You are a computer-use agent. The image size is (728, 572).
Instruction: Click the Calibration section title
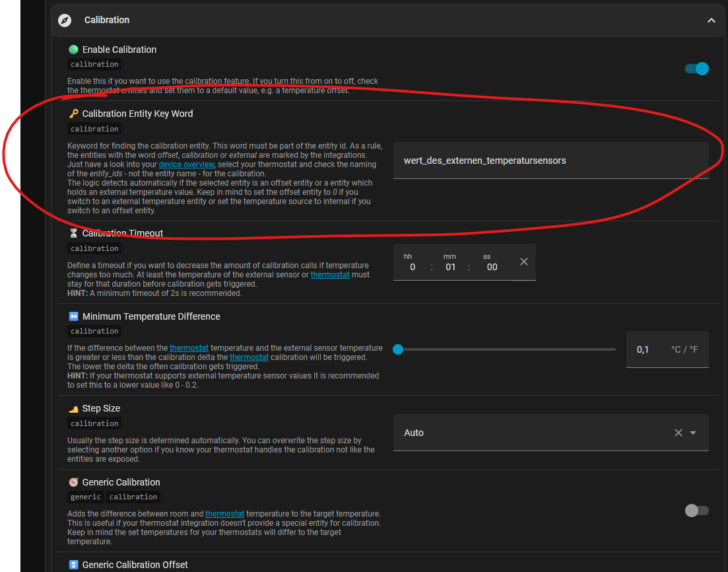pos(107,20)
